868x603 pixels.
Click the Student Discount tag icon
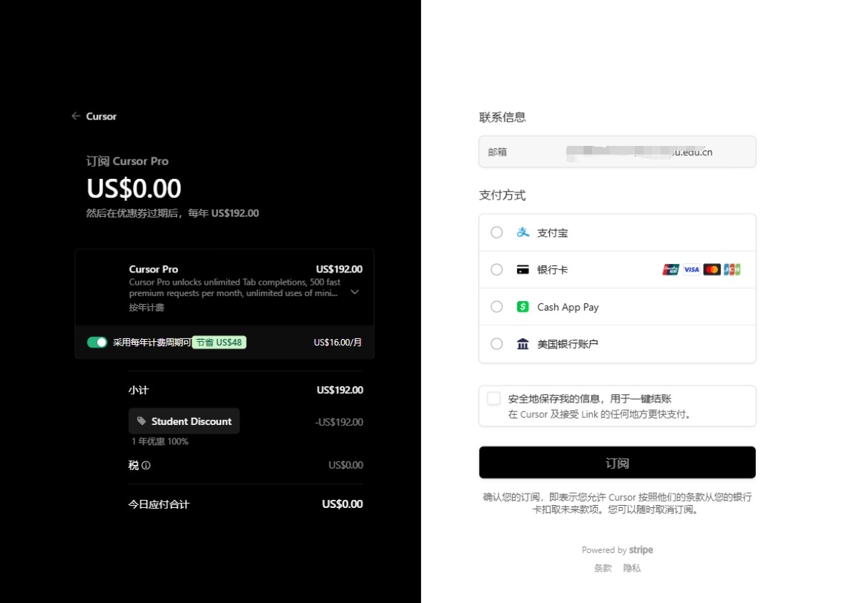click(142, 421)
